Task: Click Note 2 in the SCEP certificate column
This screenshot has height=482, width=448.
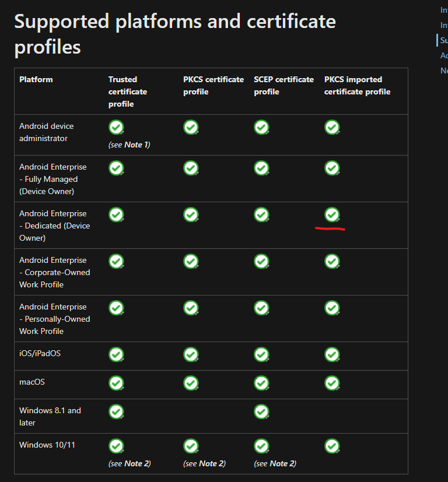Action: click(282, 463)
